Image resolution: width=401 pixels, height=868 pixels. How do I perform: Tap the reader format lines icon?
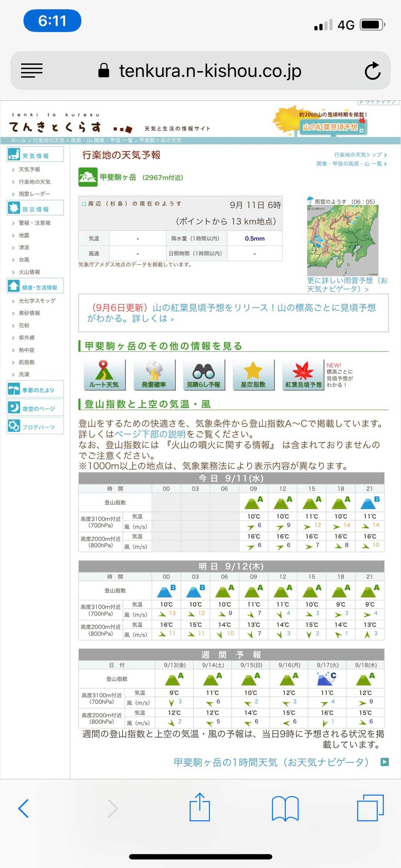click(x=32, y=71)
